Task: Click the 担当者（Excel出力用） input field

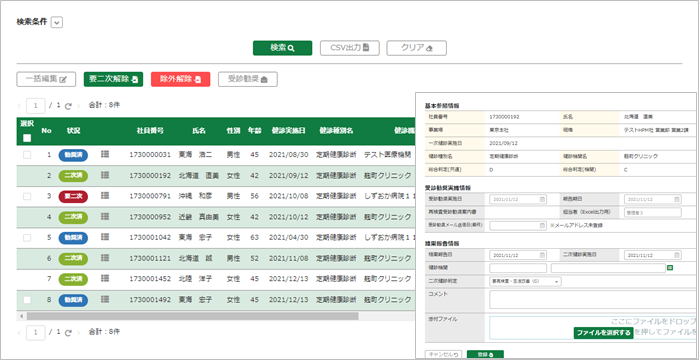Action: pyautogui.click(x=653, y=213)
